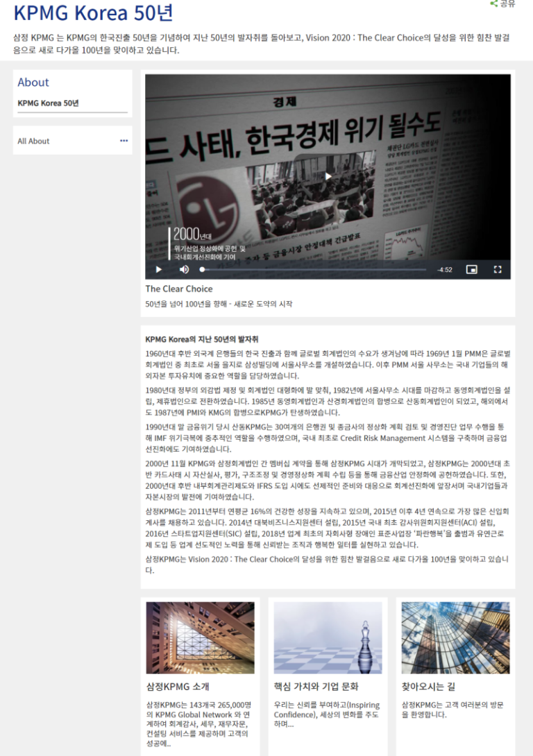
Task: Open the All About sidebar link
Action: (x=33, y=141)
